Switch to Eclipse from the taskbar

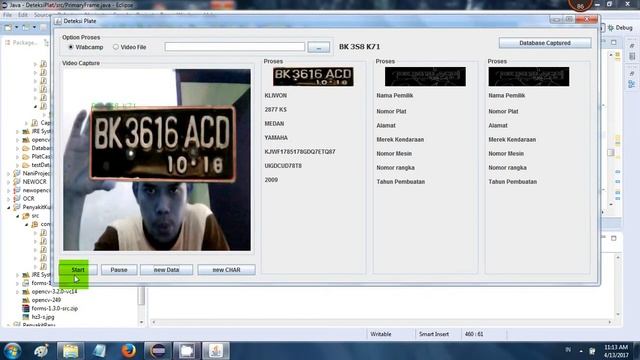(158, 351)
